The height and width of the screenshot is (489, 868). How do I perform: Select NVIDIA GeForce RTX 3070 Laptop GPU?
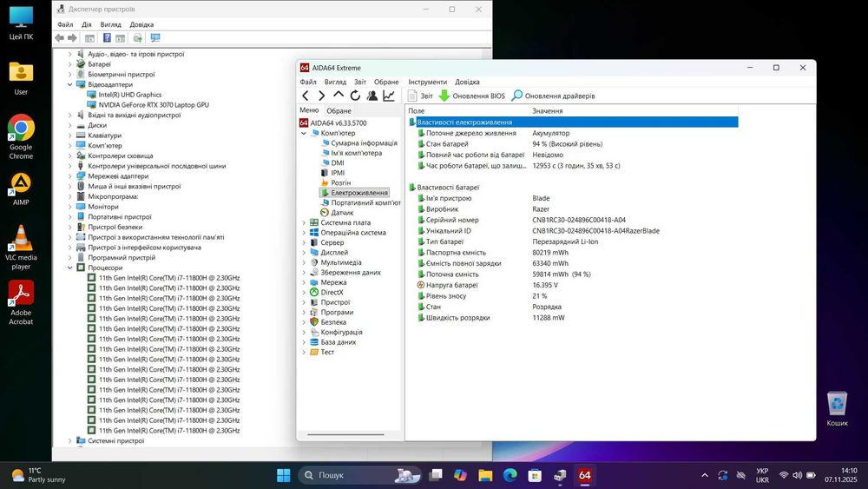(x=154, y=105)
